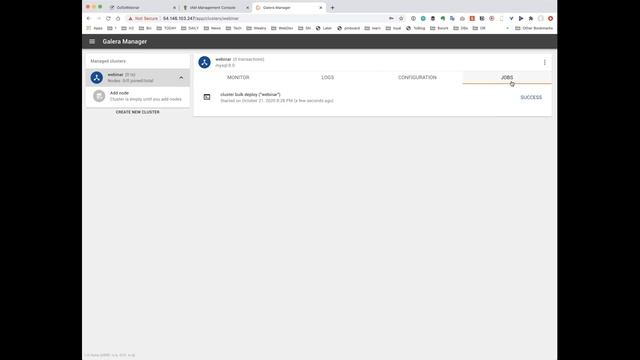Image resolution: width=640 pixels, height=360 pixels.
Task: Open the Other Bookmarks folder
Action: click(534, 28)
